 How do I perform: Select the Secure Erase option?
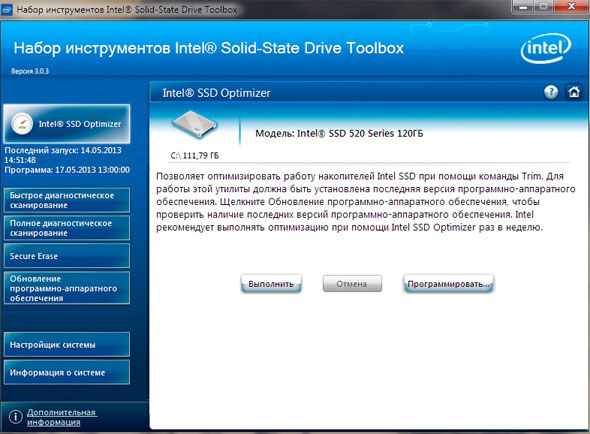(x=67, y=256)
